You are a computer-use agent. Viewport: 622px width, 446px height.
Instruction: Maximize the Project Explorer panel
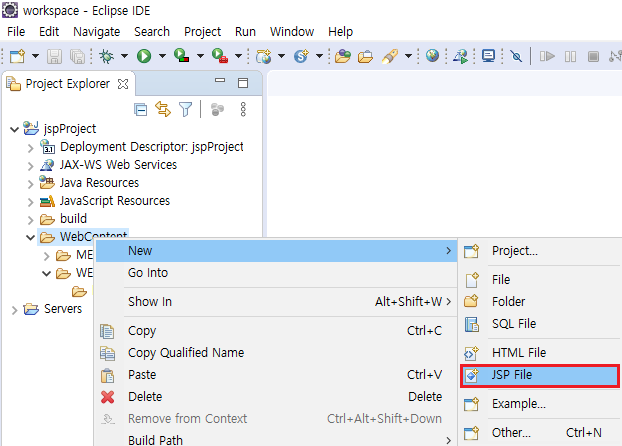[243, 83]
